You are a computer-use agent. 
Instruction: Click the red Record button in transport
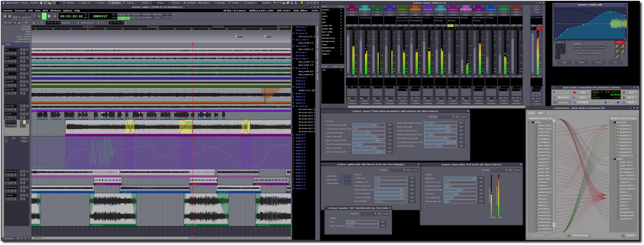[55, 16]
